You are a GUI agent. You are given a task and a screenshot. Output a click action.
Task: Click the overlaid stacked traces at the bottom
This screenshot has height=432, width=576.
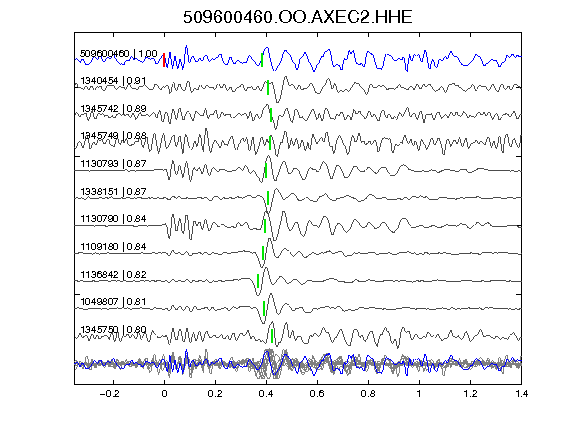coord(298,364)
